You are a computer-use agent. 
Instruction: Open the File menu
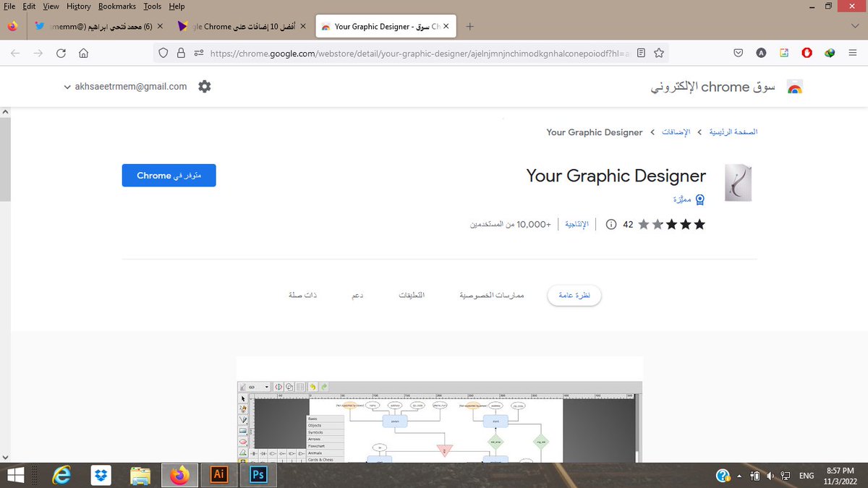(10, 6)
